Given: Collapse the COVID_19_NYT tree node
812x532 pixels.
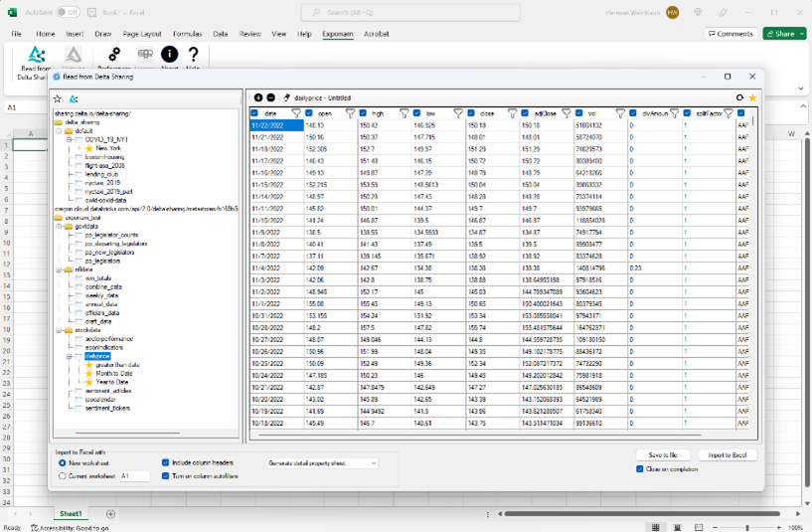Looking at the screenshot, I should click(69, 139).
